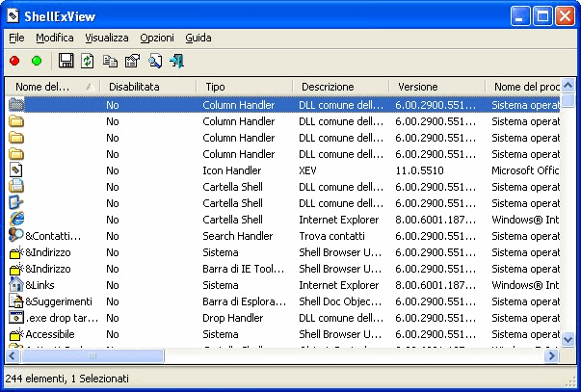This screenshot has height=392, width=581.
Task: Click the Trova contatti description cell
Action: pyautogui.click(x=332, y=236)
